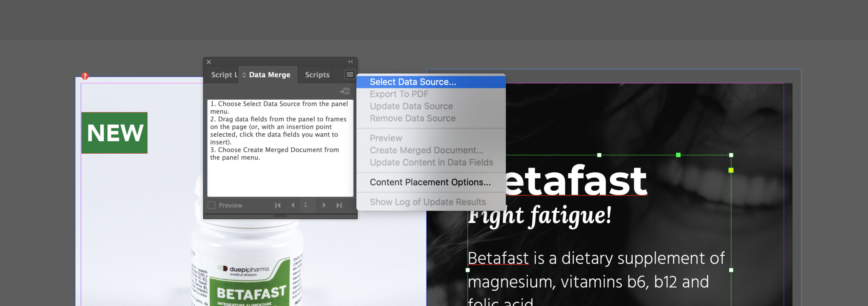The image size is (868, 306).
Task: Click the record number field
Action: click(308, 205)
